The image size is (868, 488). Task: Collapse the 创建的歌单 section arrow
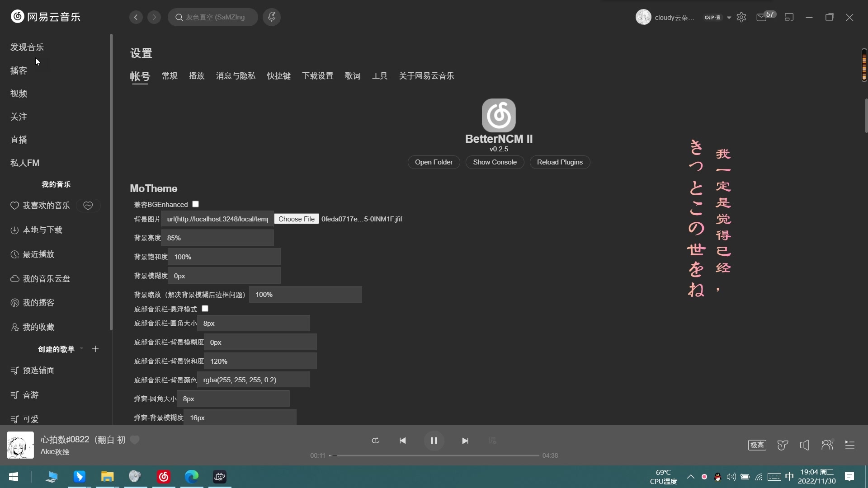pos(82,349)
